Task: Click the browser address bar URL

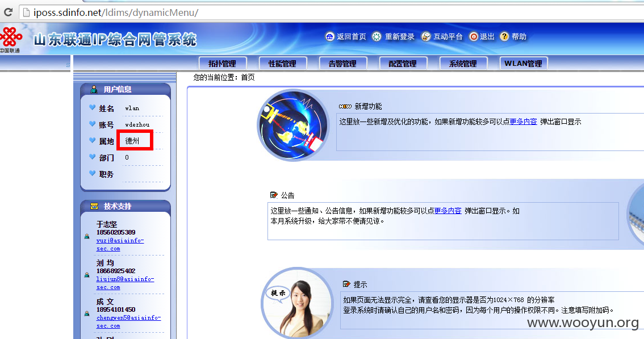Action: pos(116,12)
